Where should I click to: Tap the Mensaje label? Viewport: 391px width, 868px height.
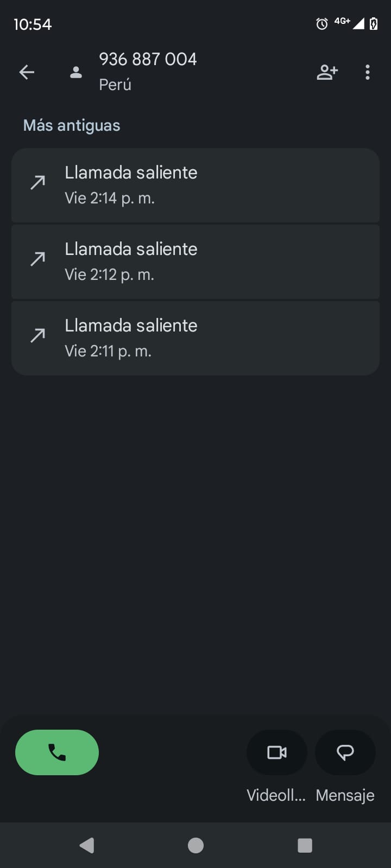pos(345,795)
